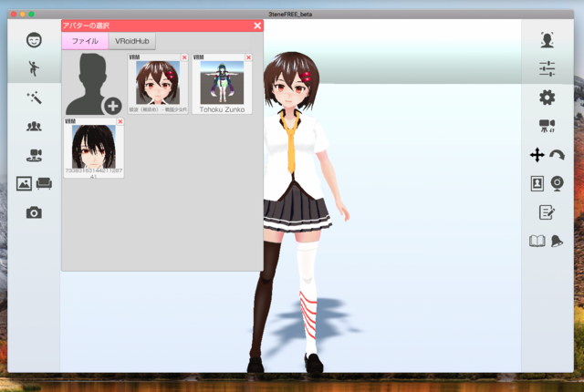Image resolution: width=584 pixels, height=392 pixels.
Task: Select the background image icon
Action: (24, 183)
